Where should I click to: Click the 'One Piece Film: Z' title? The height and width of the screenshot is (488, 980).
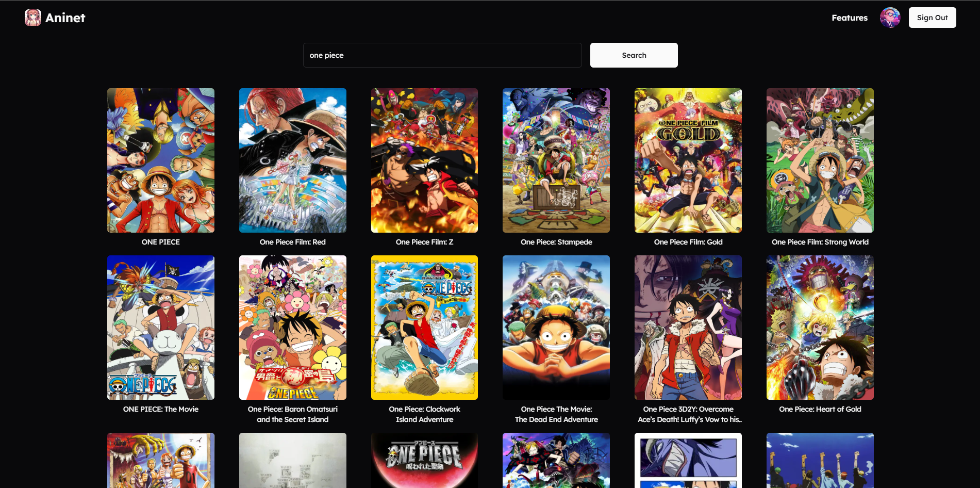point(424,242)
